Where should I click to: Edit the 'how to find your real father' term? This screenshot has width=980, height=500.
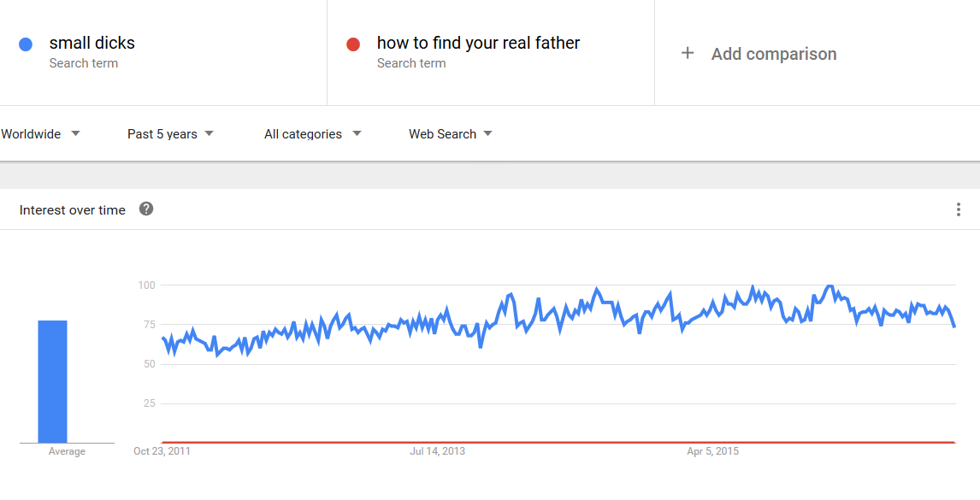point(478,43)
